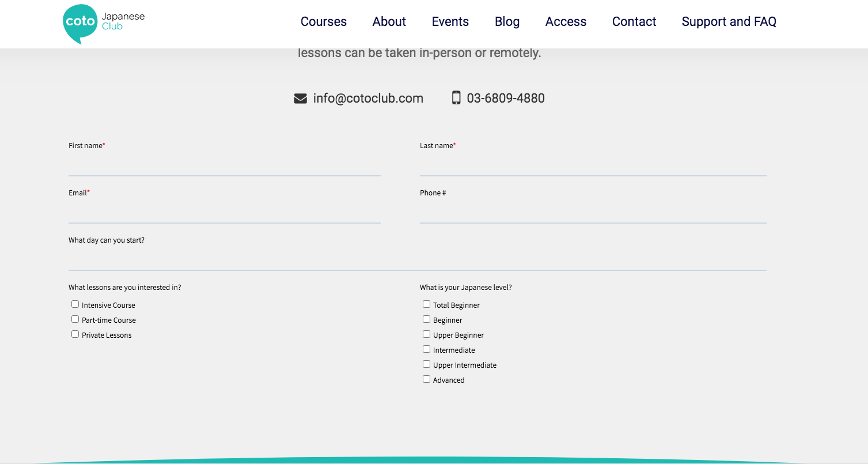The width and height of the screenshot is (868, 464).
Task: Enable the Private Lessons option
Action: [x=75, y=334]
